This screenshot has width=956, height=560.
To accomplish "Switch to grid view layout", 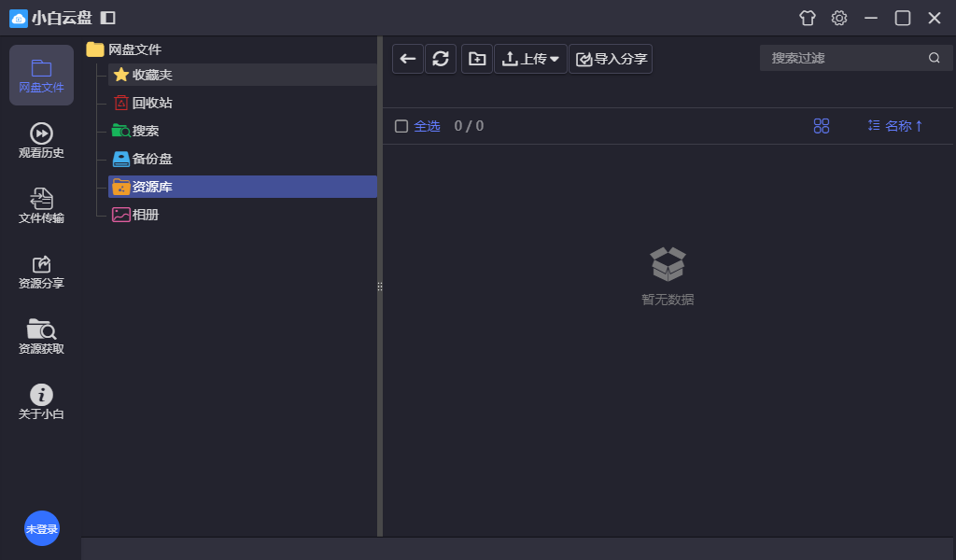I will pyautogui.click(x=822, y=126).
